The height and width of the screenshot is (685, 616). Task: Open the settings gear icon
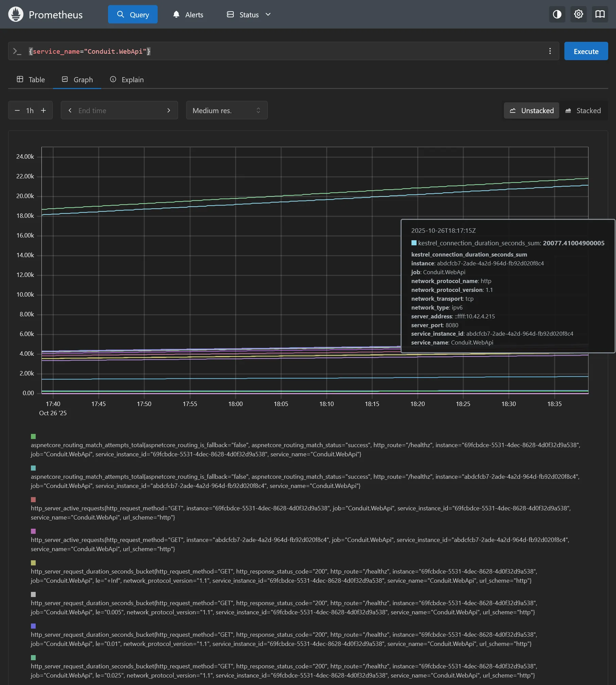point(578,14)
